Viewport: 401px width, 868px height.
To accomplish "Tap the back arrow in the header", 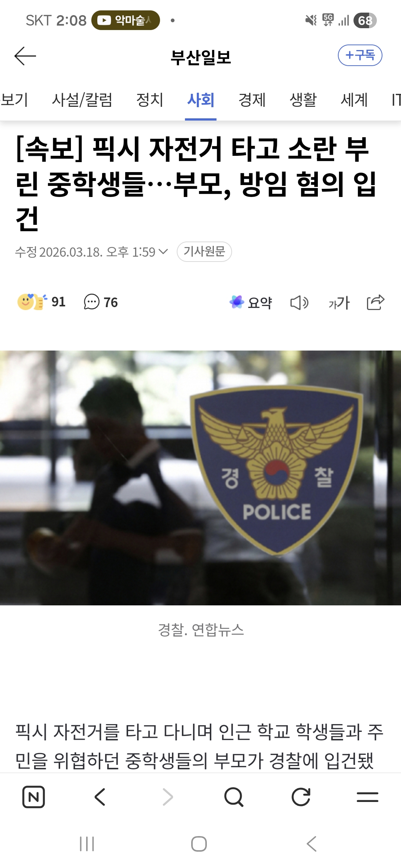I will [25, 56].
